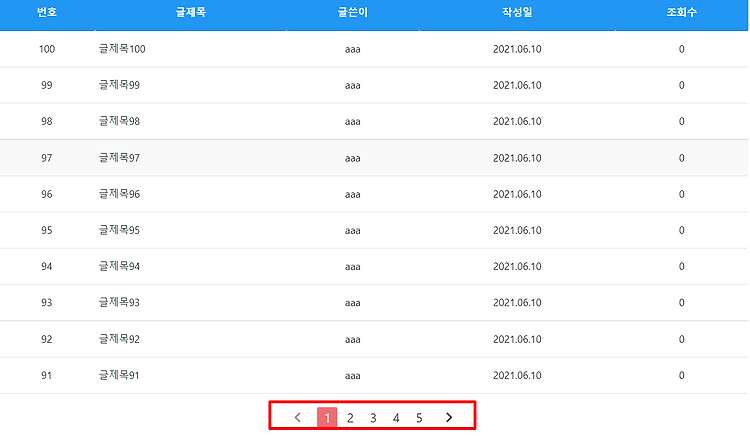This screenshot has height=436, width=750.
Task: Click view count 0 in row 95
Action: click(x=682, y=230)
